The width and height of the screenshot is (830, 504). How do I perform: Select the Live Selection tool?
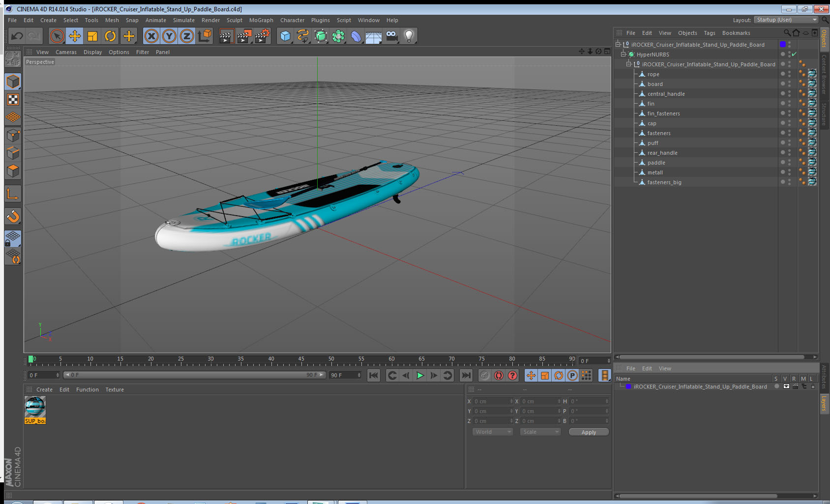[x=57, y=36]
